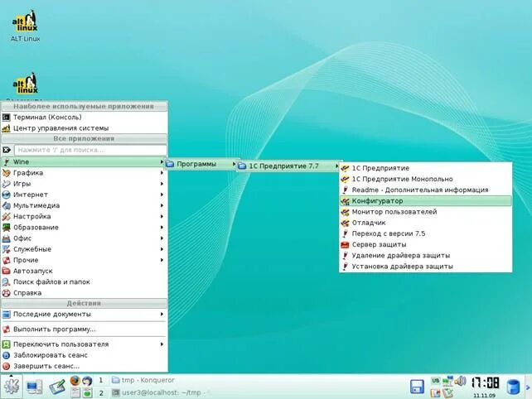Launch Терминал (Консоль) from the menu
Viewport: 532px width, 399px height.
85,118
